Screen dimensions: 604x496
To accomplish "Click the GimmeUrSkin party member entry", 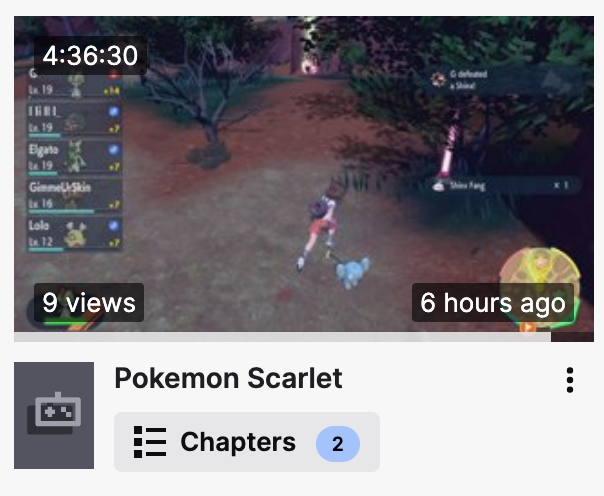I will point(75,196).
